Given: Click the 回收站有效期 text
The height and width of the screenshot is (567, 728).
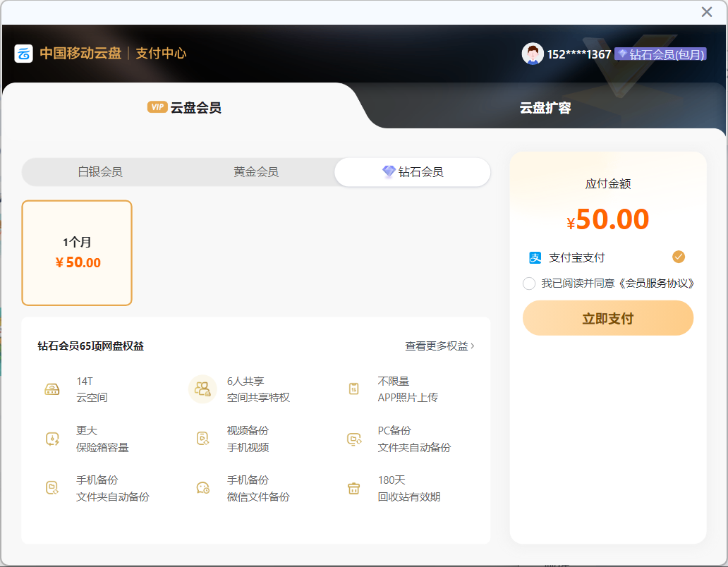Looking at the screenshot, I should (409, 496).
